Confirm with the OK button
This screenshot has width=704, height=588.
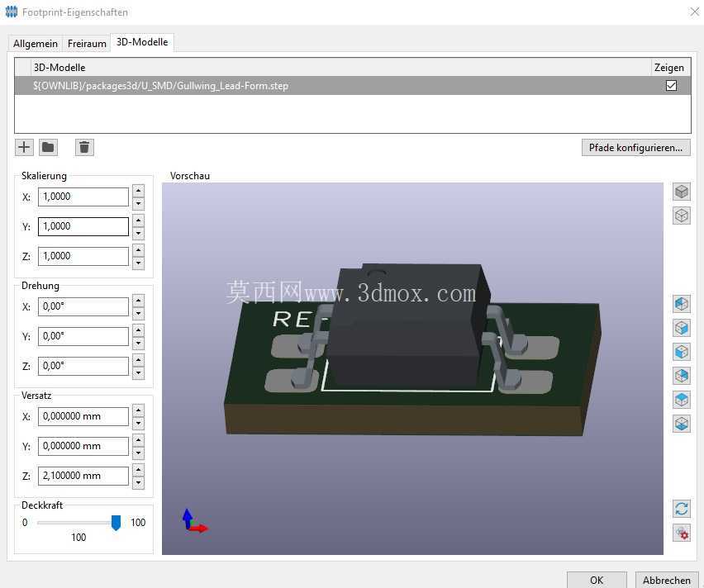597,580
